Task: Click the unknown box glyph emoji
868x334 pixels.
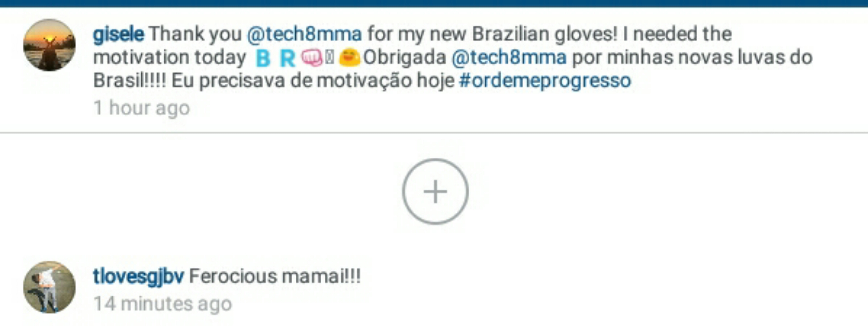Action: (330, 58)
